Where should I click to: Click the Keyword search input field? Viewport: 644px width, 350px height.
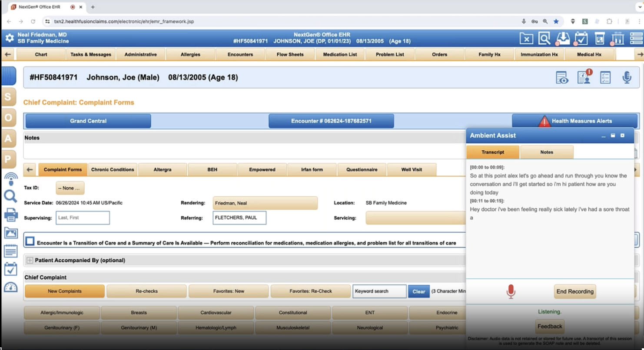click(x=379, y=291)
